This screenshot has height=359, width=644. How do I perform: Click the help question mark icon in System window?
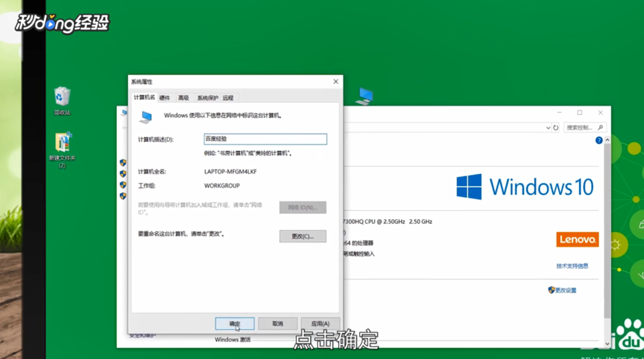tap(599, 140)
